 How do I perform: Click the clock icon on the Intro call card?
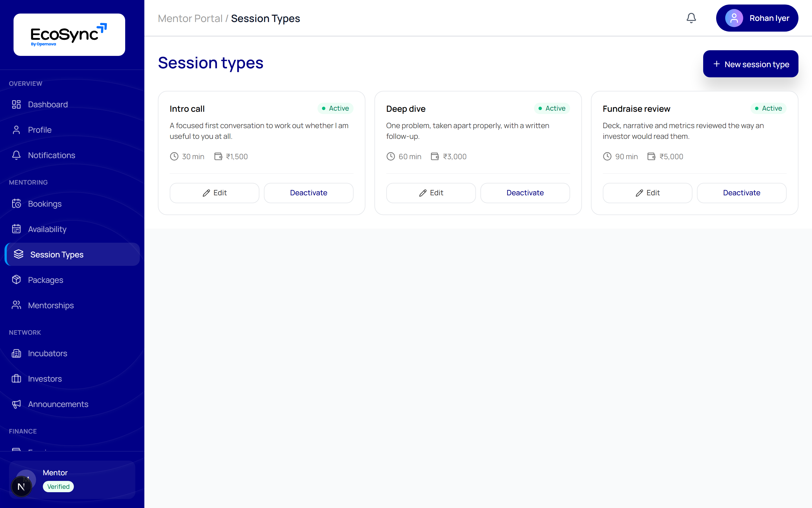pyautogui.click(x=174, y=157)
